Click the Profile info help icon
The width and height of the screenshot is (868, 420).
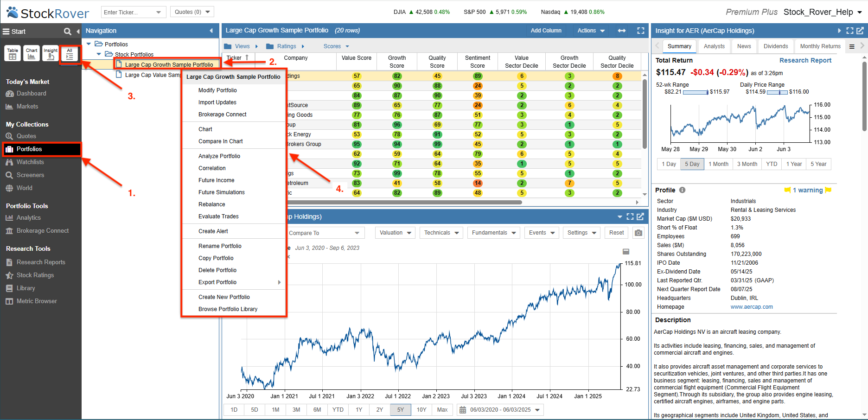[682, 190]
